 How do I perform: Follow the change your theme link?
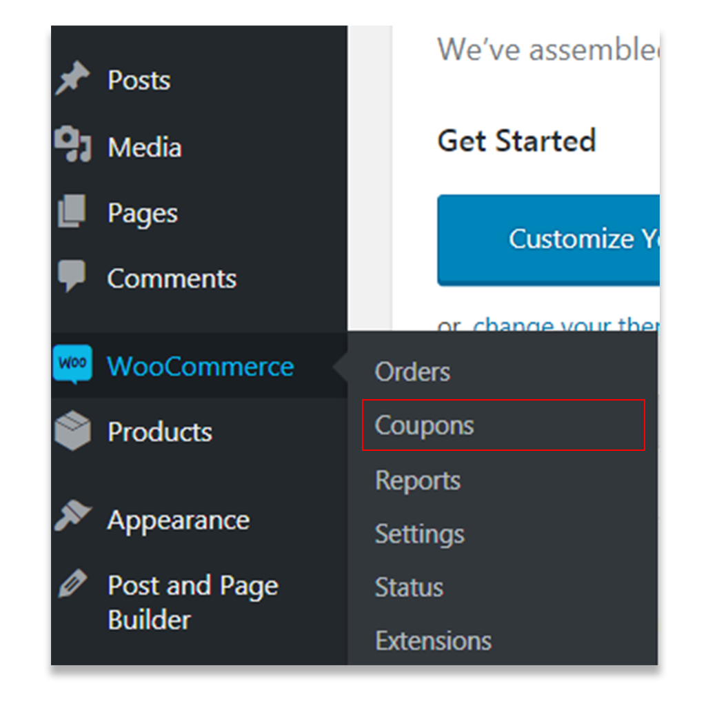(x=566, y=324)
